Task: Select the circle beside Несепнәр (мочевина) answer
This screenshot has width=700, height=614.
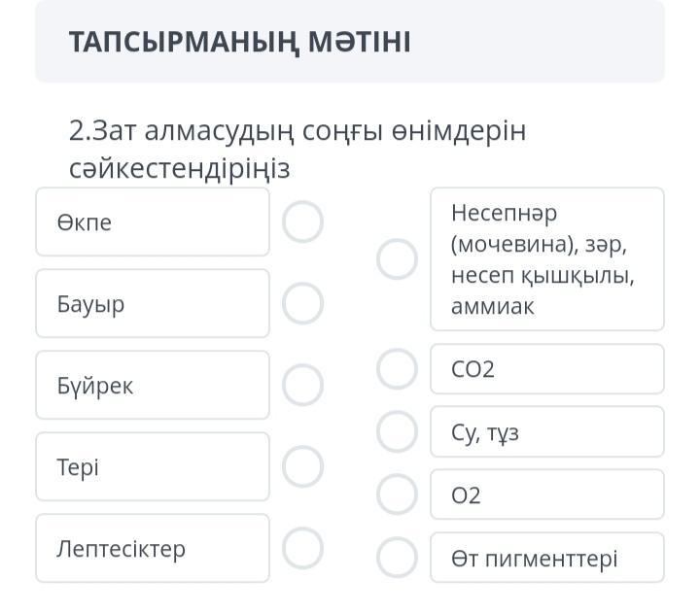Action: tap(397, 259)
